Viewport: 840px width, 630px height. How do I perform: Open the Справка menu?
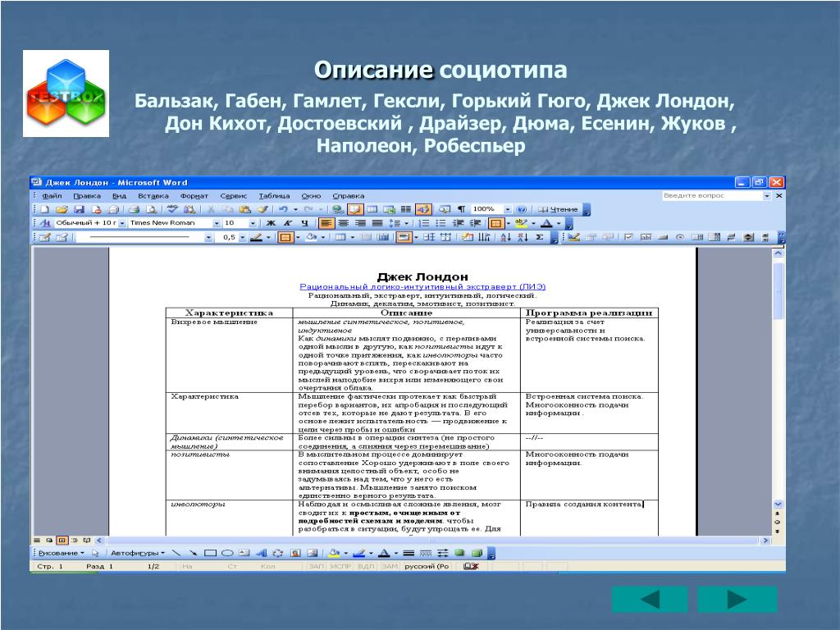[x=348, y=196]
